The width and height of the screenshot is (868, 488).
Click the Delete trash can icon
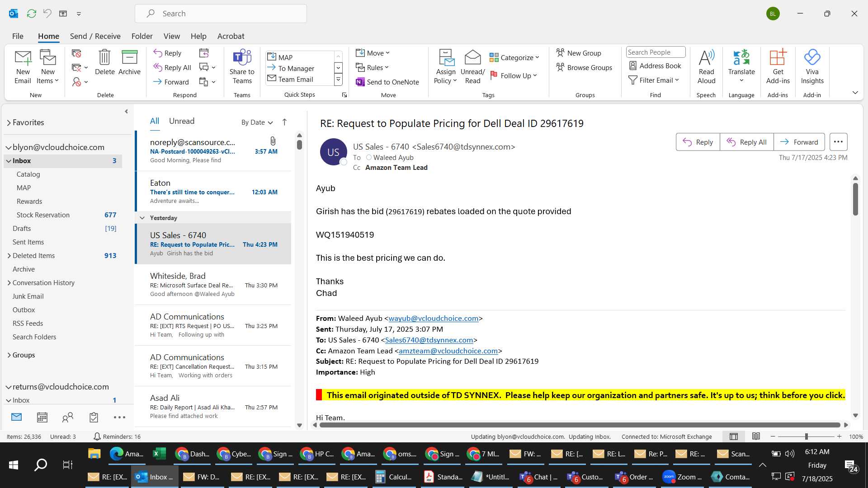(x=104, y=62)
